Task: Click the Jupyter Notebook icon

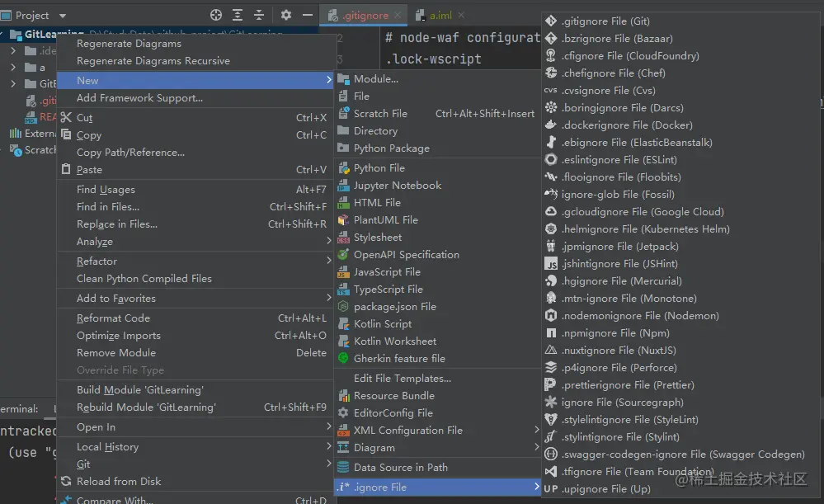Action: point(343,186)
